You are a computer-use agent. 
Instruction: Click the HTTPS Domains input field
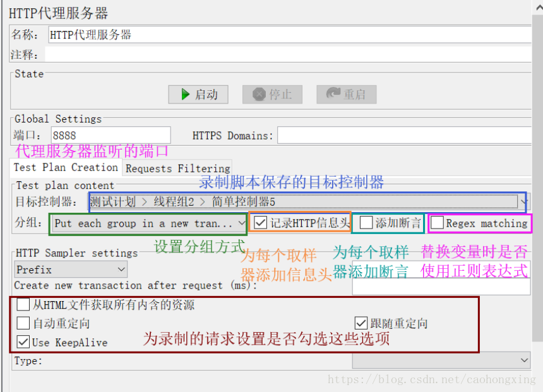point(405,135)
